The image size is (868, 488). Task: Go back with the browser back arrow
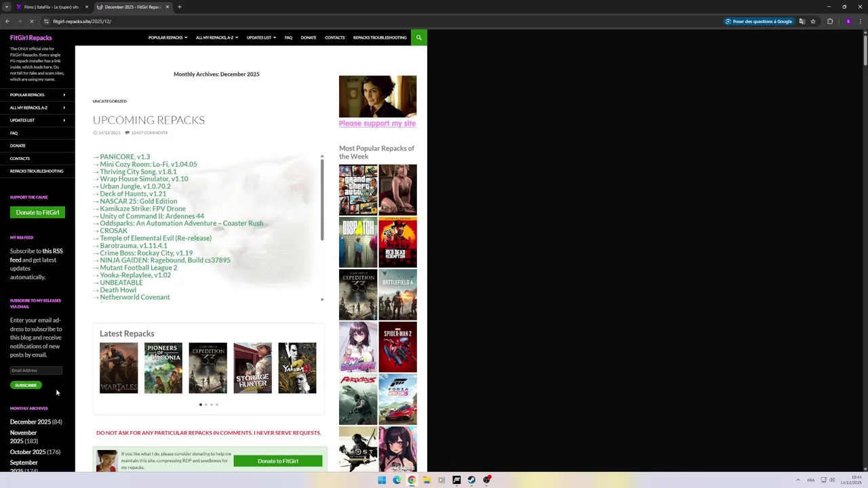point(7,21)
